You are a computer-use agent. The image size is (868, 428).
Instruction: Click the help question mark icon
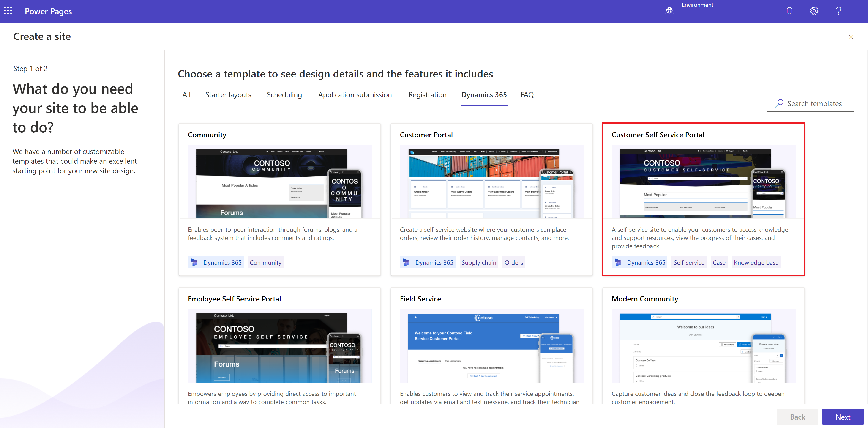click(x=838, y=11)
